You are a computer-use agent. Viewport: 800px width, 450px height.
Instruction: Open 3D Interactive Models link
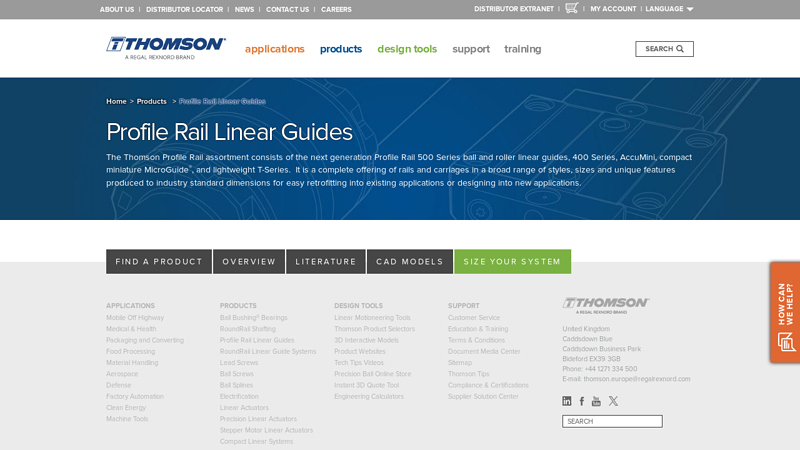366,340
